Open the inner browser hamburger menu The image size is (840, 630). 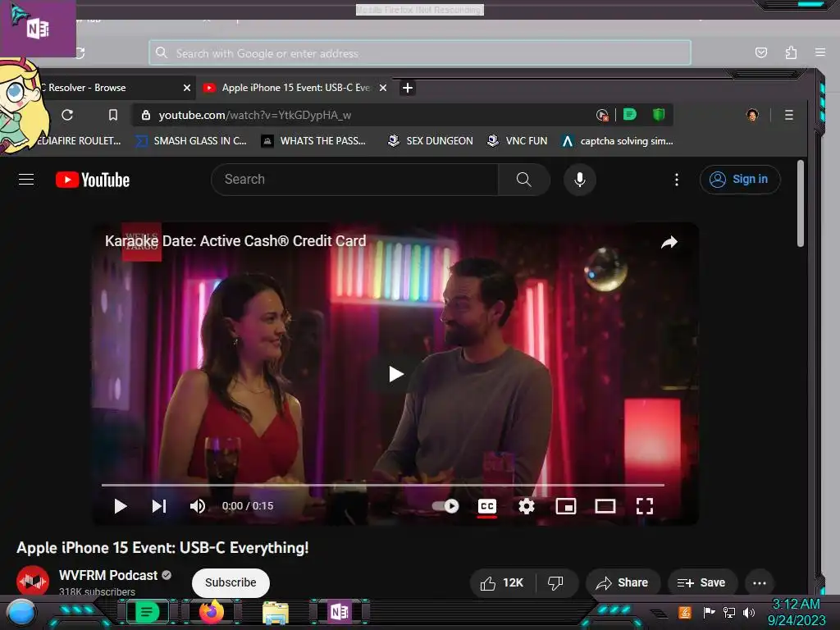point(788,115)
